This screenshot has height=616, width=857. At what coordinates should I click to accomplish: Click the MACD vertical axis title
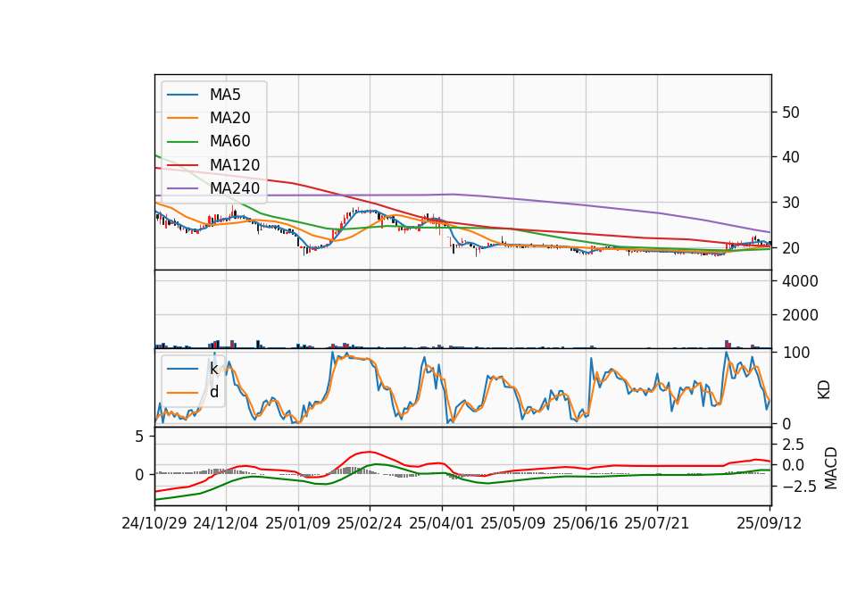click(831, 468)
